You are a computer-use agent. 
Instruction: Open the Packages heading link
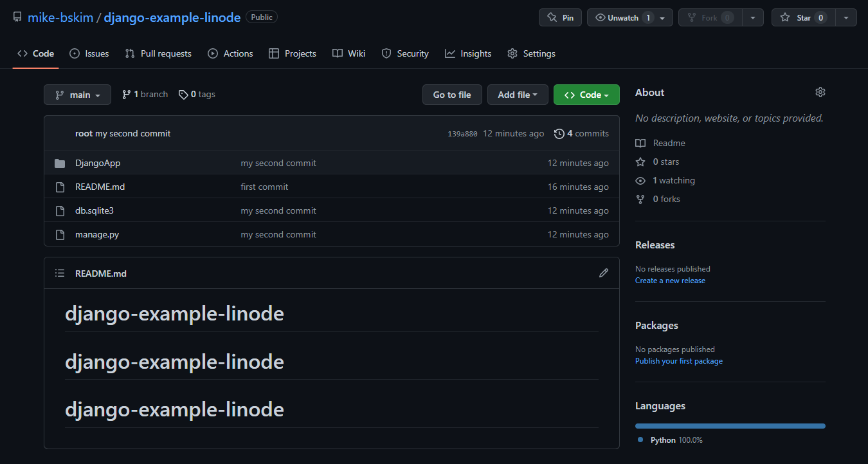point(656,325)
